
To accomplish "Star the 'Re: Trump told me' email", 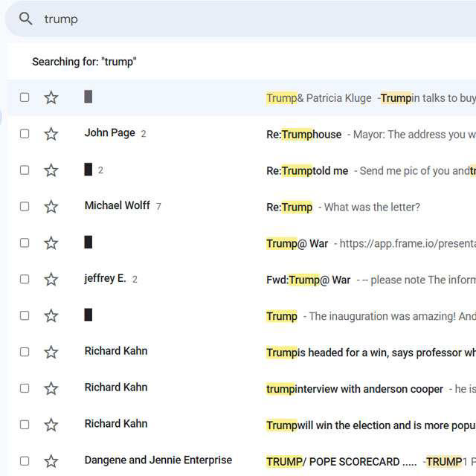I will point(51,170).
